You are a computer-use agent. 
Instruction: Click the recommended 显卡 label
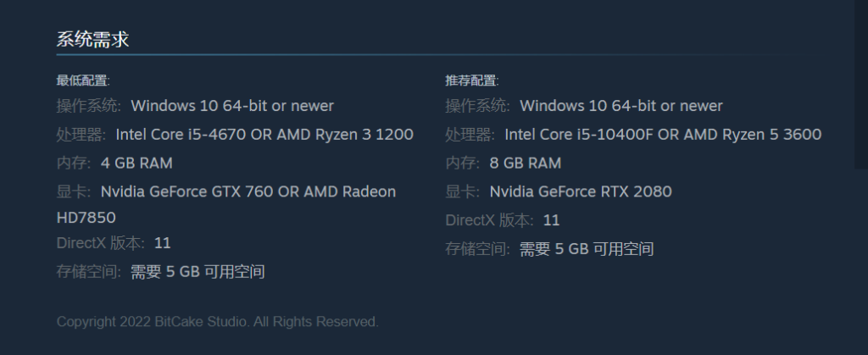pyautogui.click(x=462, y=191)
